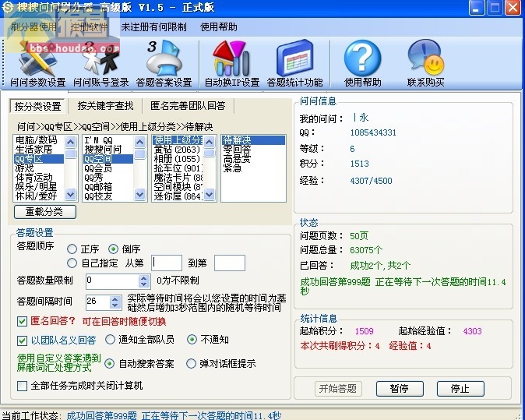Select the 通知全部队员 radio button
This screenshot has height=420, width=525.
pyautogui.click(x=110, y=340)
